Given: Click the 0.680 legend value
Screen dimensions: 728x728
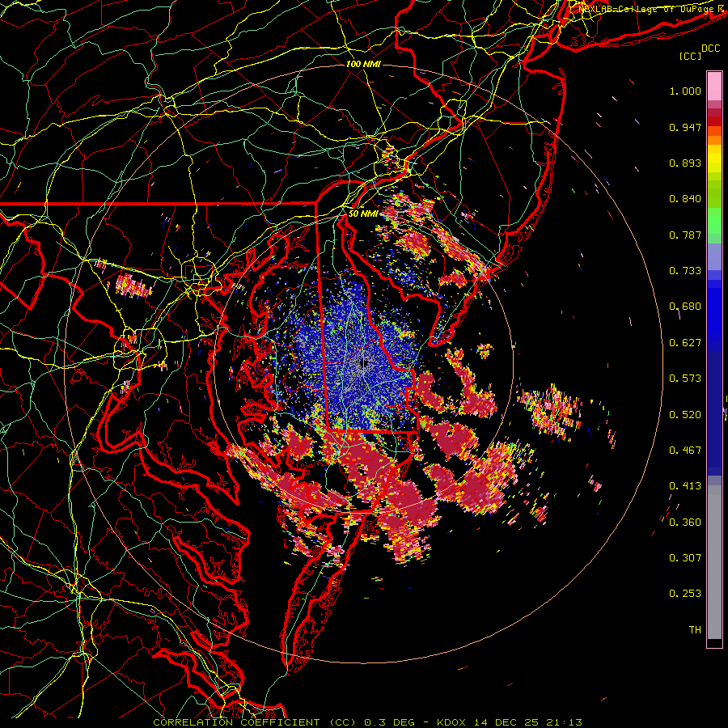Looking at the screenshot, I should (x=685, y=307).
